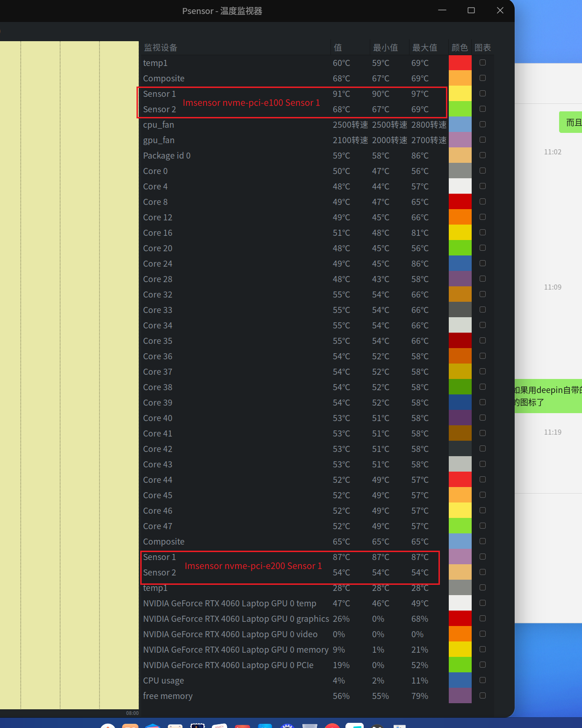Select the Core 20 row label

(x=158, y=248)
